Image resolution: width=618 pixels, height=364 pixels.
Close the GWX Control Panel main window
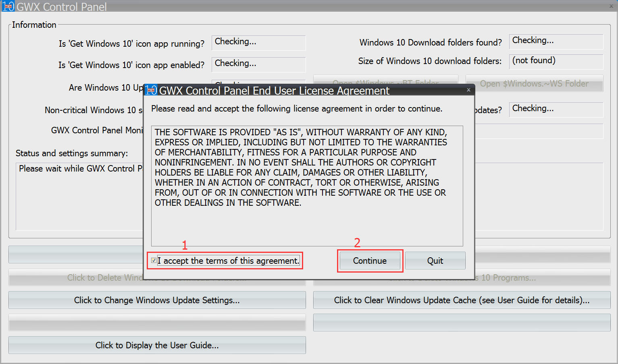611,6
